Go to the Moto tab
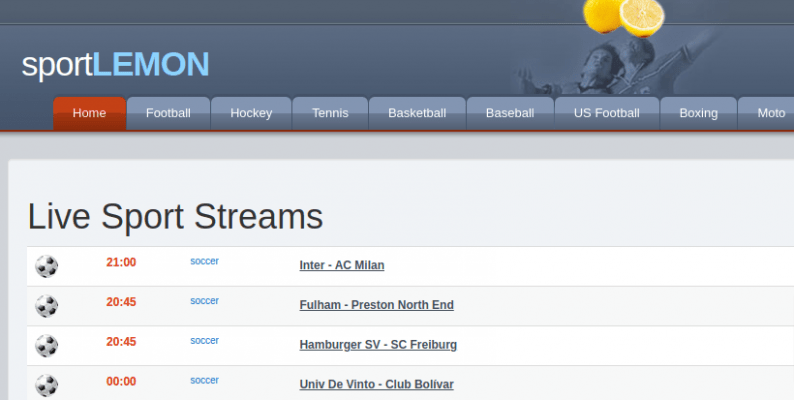The image size is (794, 400). 770,113
